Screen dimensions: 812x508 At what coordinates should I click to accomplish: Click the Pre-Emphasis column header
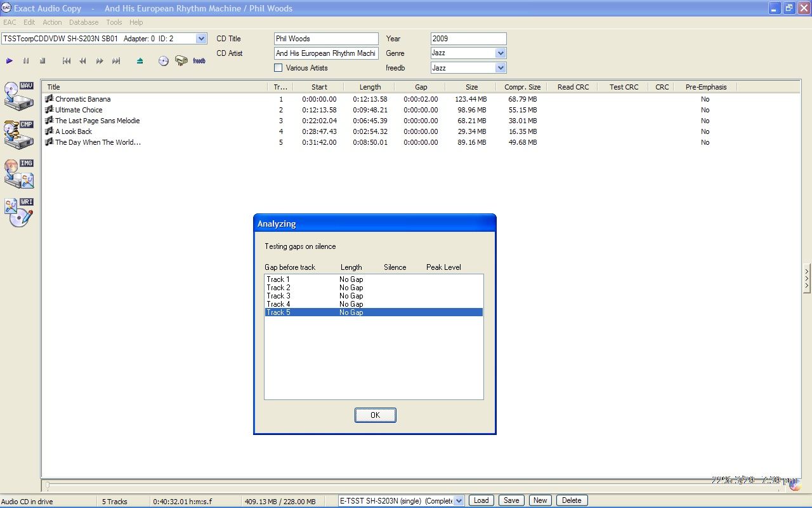tap(706, 87)
